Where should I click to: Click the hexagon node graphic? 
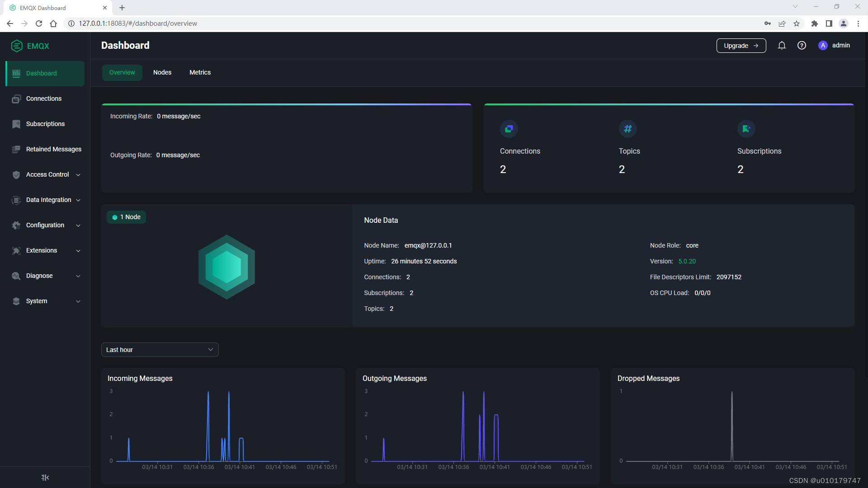pyautogui.click(x=226, y=267)
